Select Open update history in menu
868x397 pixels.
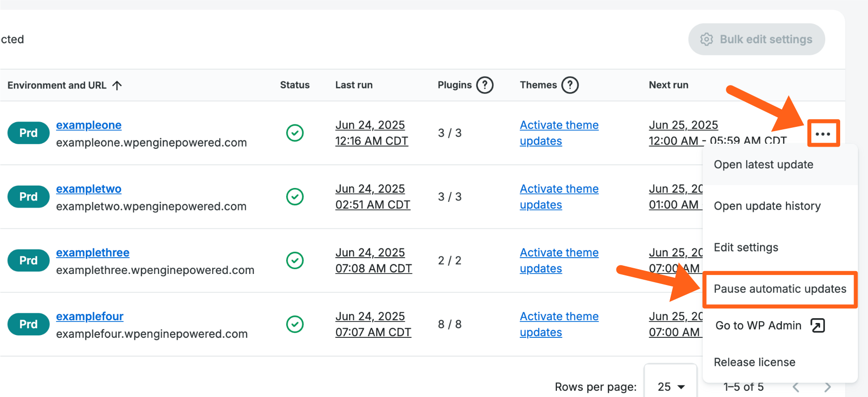(x=767, y=206)
